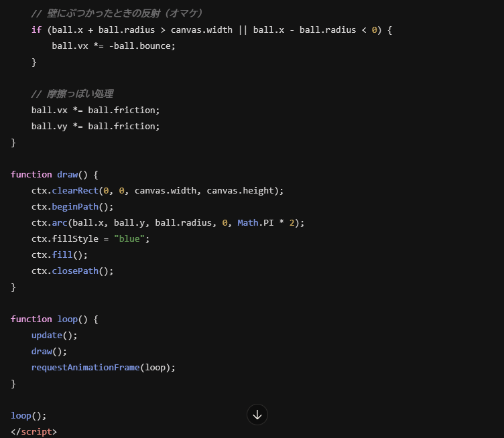The image size is (504, 438).
Task: Click 'canvas.height' in the clearRect call
Action: point(240,190)
